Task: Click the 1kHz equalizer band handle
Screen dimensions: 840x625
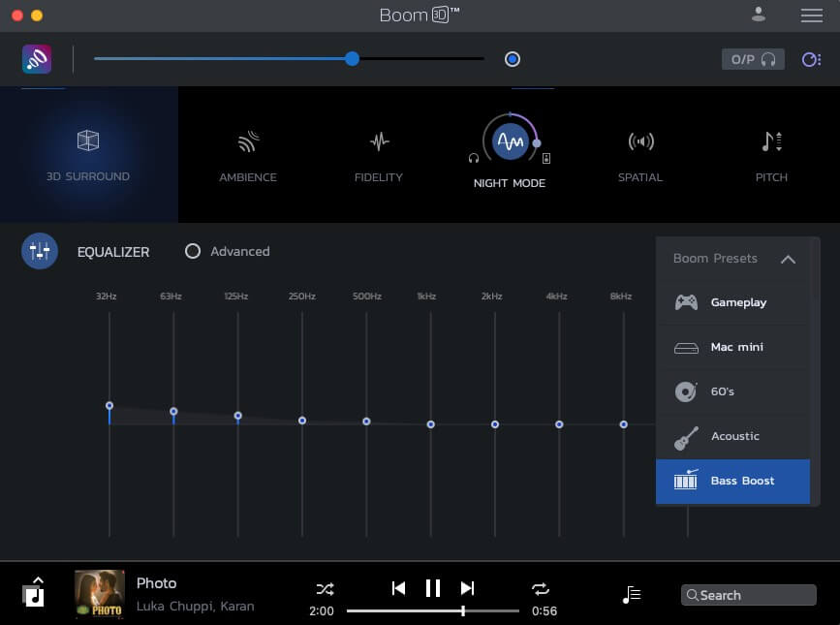Action: point(431,424)
